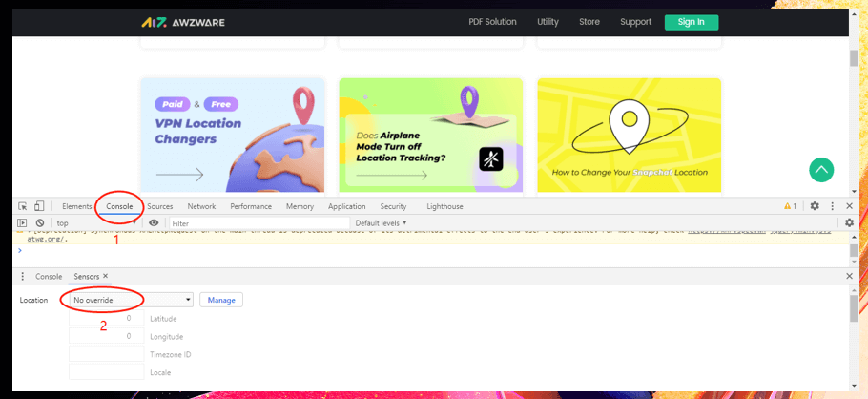The width and height of the screenshot is (868, 399).
Task: Click the live expression eye icon
Action: click(154, 222)
